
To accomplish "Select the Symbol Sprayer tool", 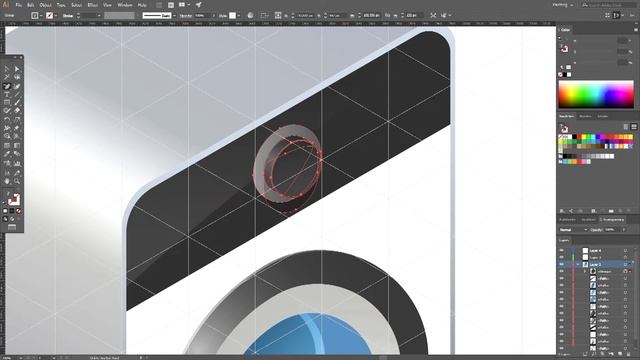I will [x=7, y=163].
